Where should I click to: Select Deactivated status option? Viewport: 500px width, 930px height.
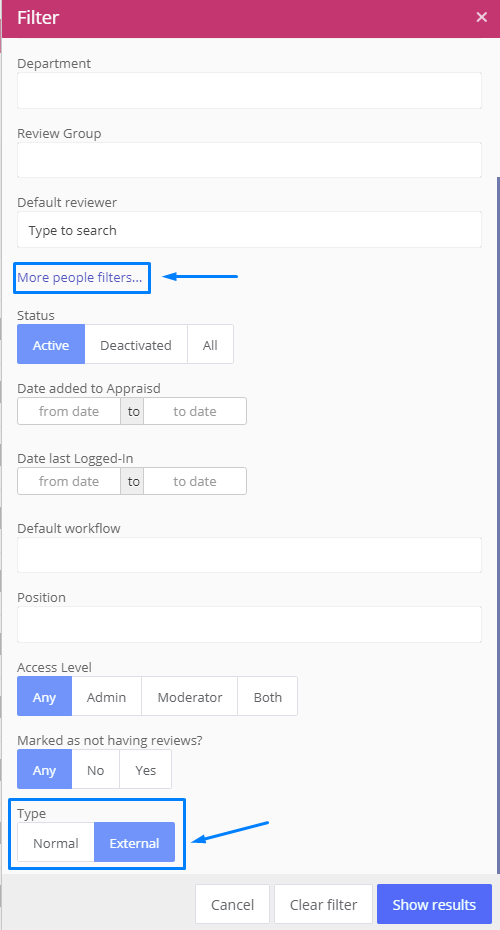pyautogui.click(x=136, y=344)
